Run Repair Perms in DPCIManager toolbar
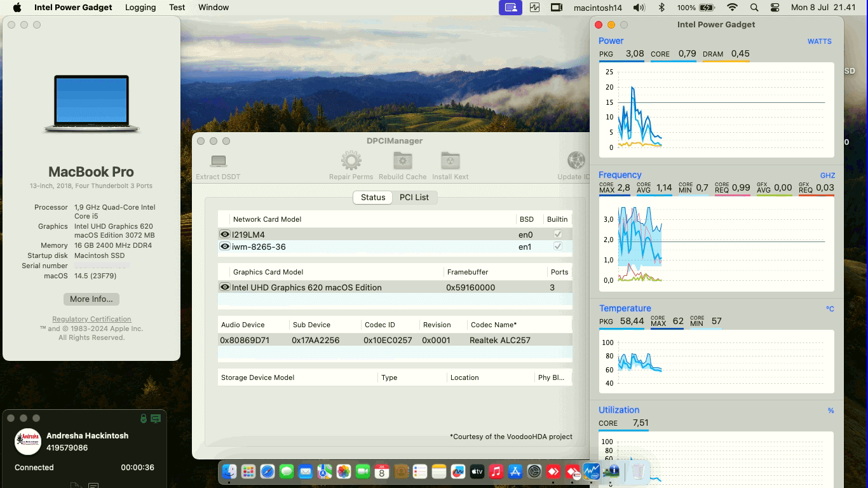Viewport: 868px width, 488px height. coord(351,161)
